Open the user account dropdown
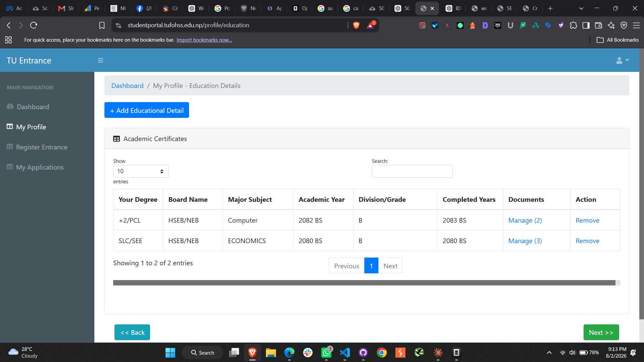 tap(622, 60)
